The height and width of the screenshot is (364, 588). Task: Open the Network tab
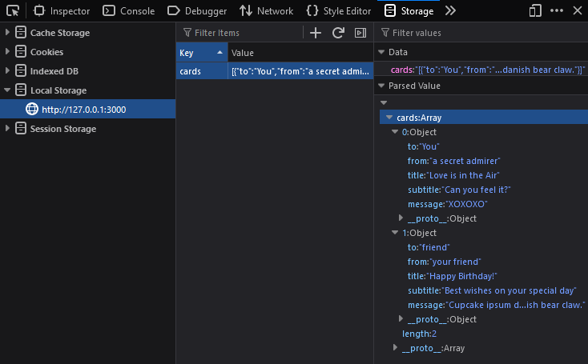tap(267, 11)
